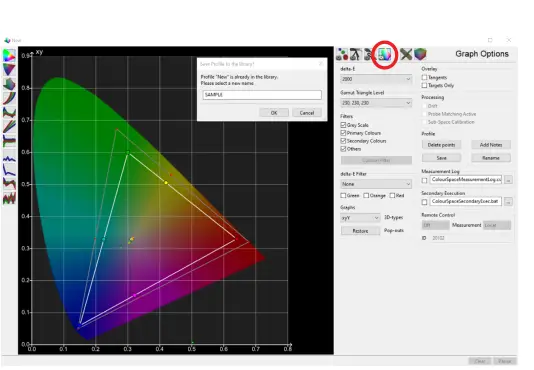Enable the Measurement Log checkbox
This screenshot has height=370, width=534.
point(424,180)
